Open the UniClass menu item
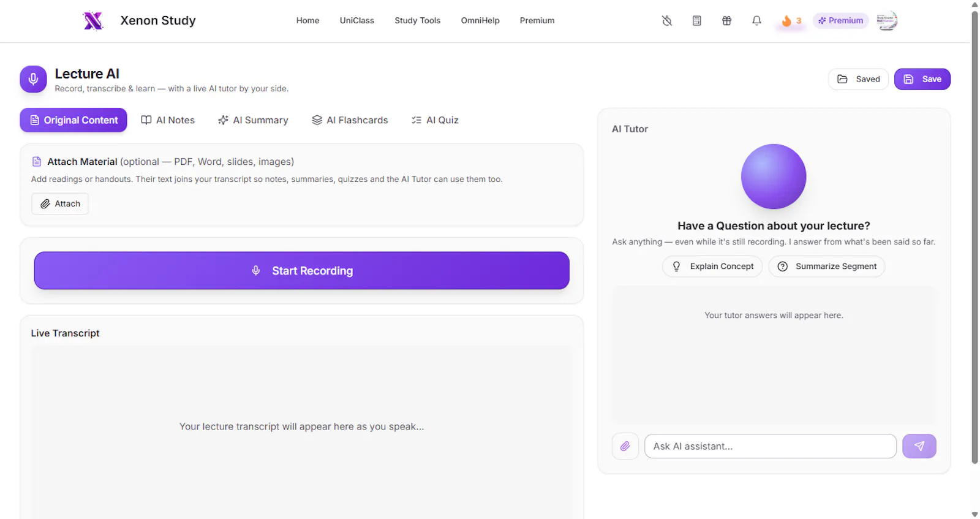 tap(357, 21)
